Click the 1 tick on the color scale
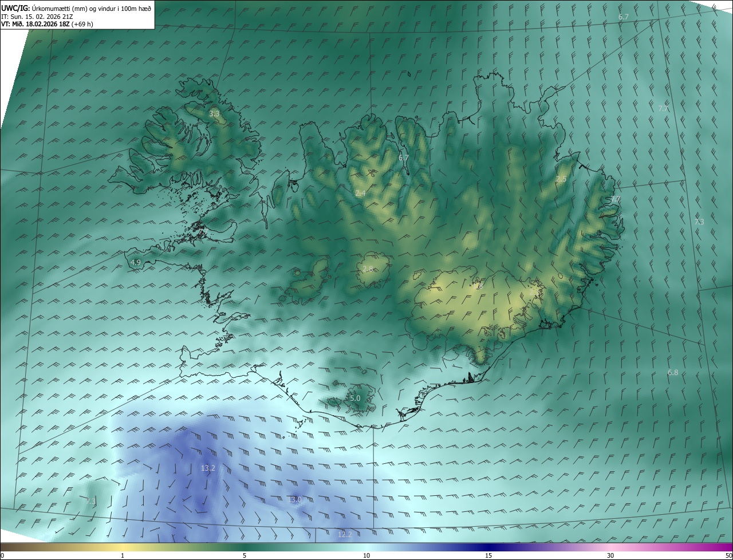This screenshot has height=560, width=733. (x=123, y=555)
